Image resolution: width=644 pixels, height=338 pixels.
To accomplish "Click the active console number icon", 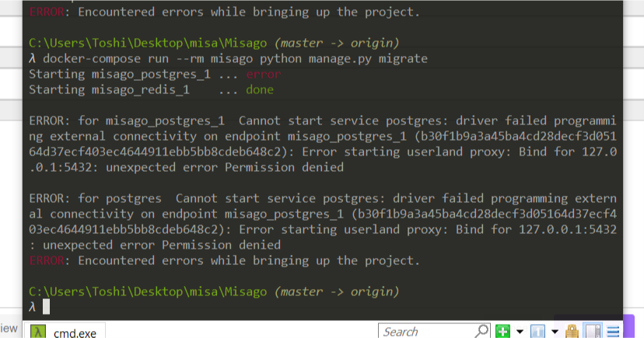I will (x=537, y=332).
